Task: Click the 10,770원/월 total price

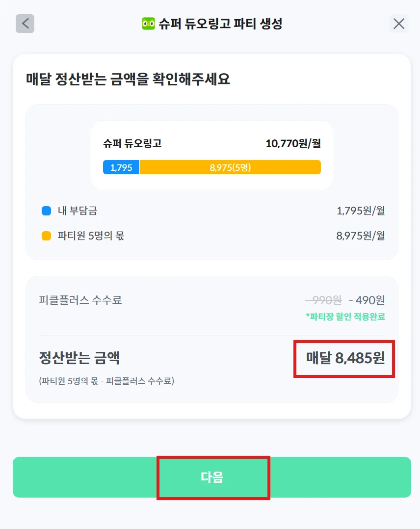Action: (293, 144)
